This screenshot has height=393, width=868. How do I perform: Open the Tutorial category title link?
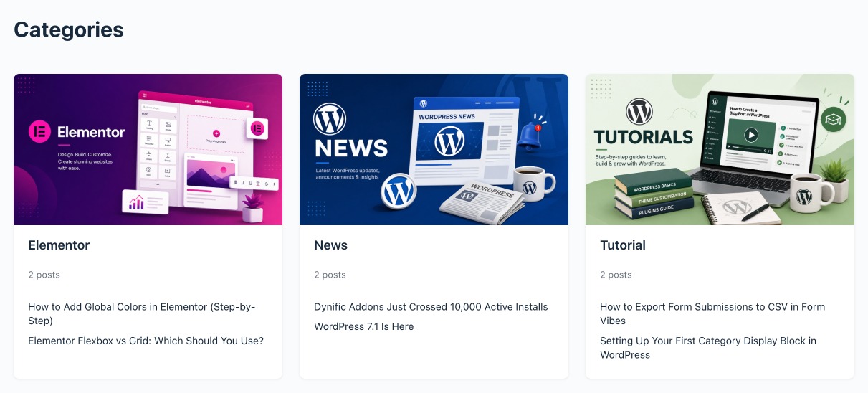click(623, 245)
